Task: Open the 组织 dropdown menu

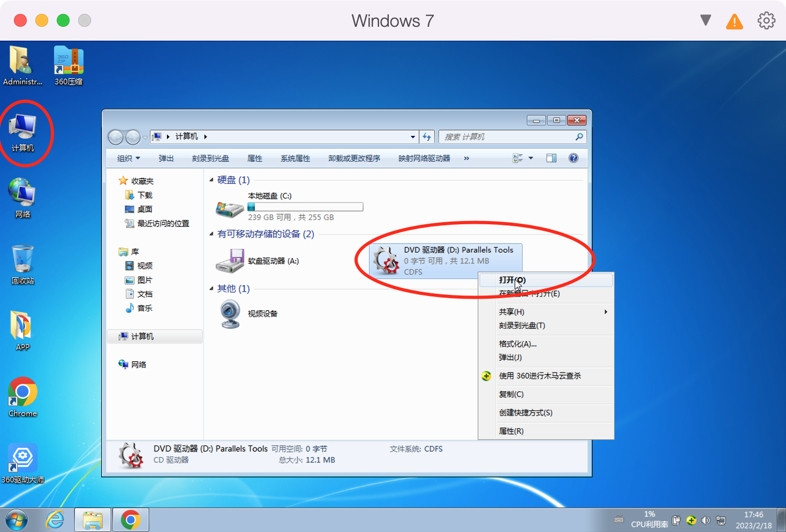Action: pyautogui.click(x=128, y=158)
